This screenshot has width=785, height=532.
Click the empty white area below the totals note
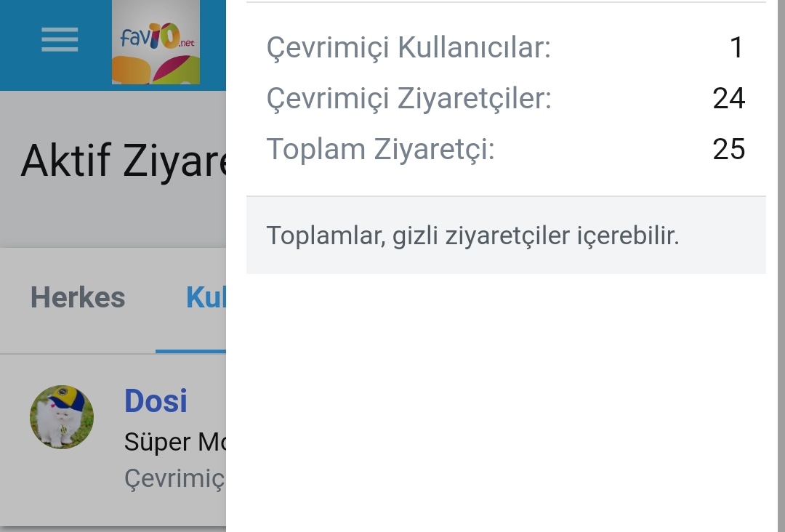pyautogui.click(x=502, y=400)
